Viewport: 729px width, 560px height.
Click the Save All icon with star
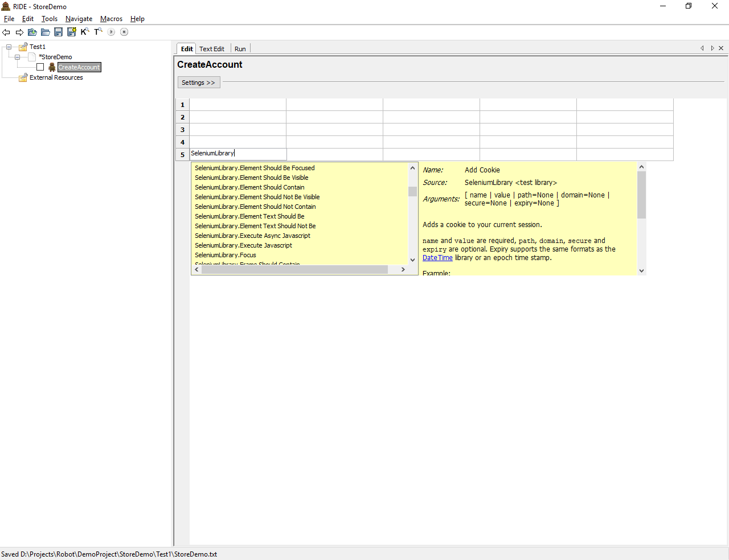point(72,32)
